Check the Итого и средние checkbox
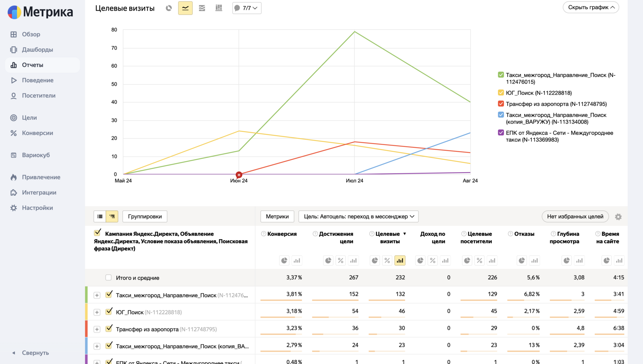Screen dimensions: 643x364 (109, 277)
